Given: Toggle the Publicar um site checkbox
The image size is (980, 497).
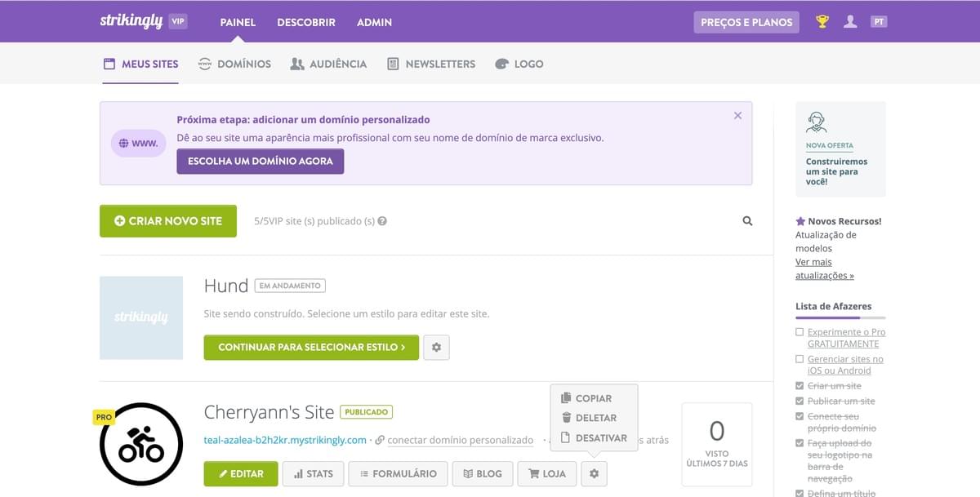Looking at the screenshot, I should point(800,402).
